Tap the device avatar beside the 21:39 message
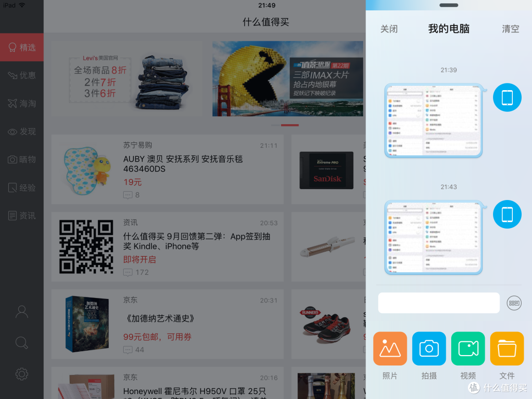This screenshot has height=399, width=532. pyautogui.click(x=507, y=98)
